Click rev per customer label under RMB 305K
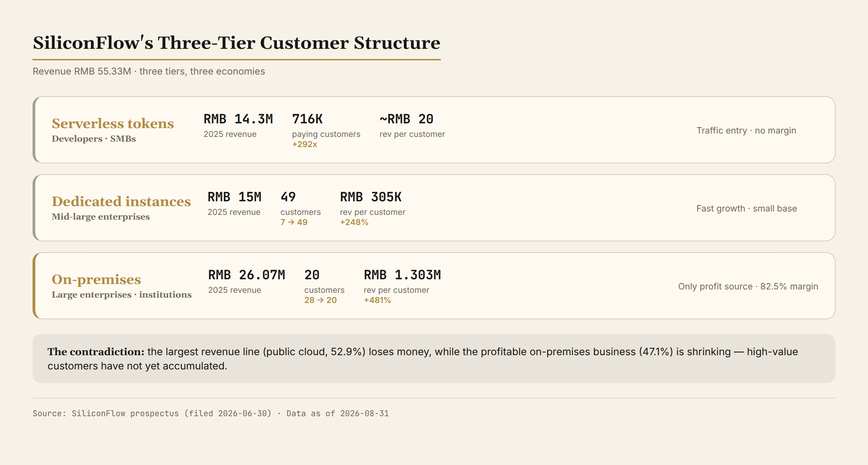This screenshot has height=465, width=868. click(373, 212)
